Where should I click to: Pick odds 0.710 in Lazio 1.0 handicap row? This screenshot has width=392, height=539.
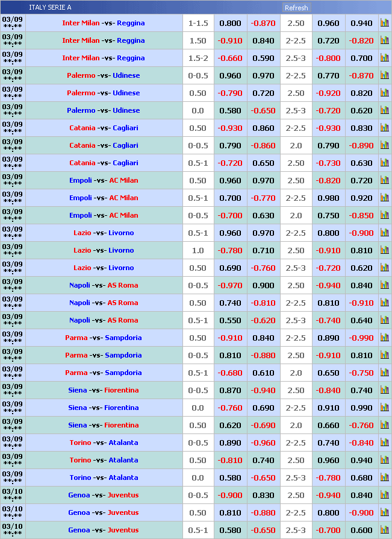pyautogui.click(x=263, y=250)
